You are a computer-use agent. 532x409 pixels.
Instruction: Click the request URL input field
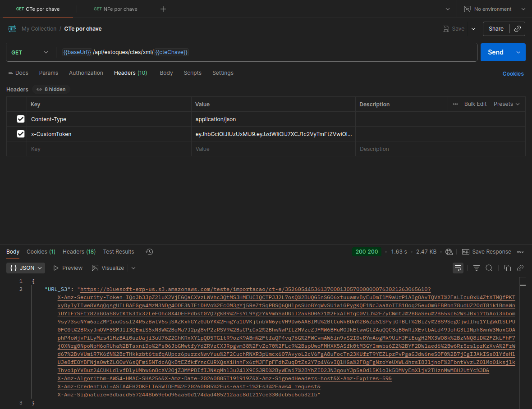click(x=267, y=52)
